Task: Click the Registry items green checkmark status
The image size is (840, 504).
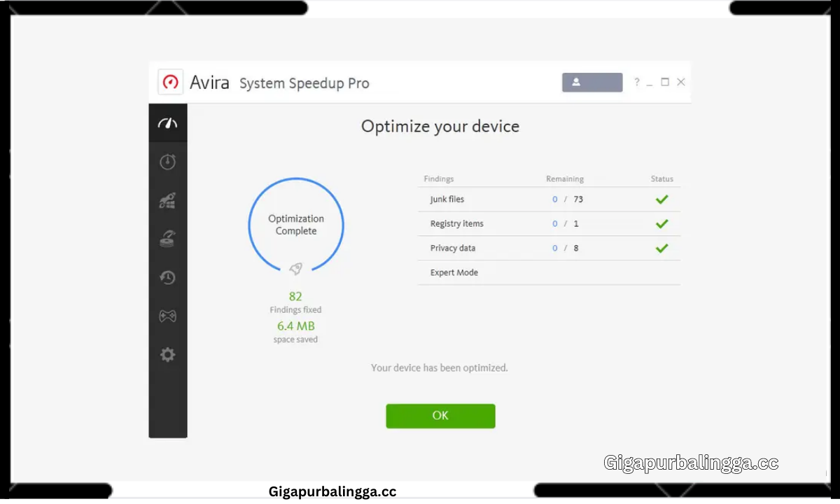Action: 661,224
